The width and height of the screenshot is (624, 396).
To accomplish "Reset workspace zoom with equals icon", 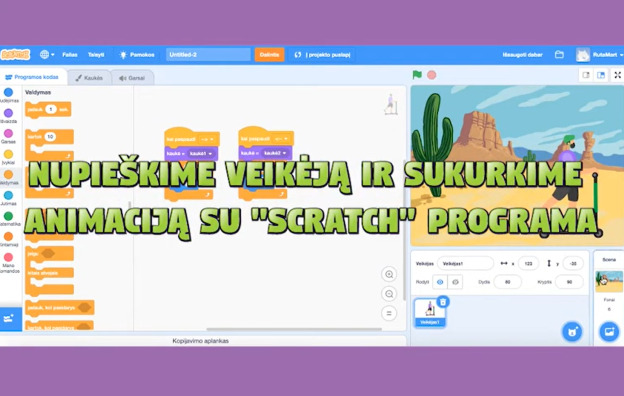I will (x=389, y=313).
